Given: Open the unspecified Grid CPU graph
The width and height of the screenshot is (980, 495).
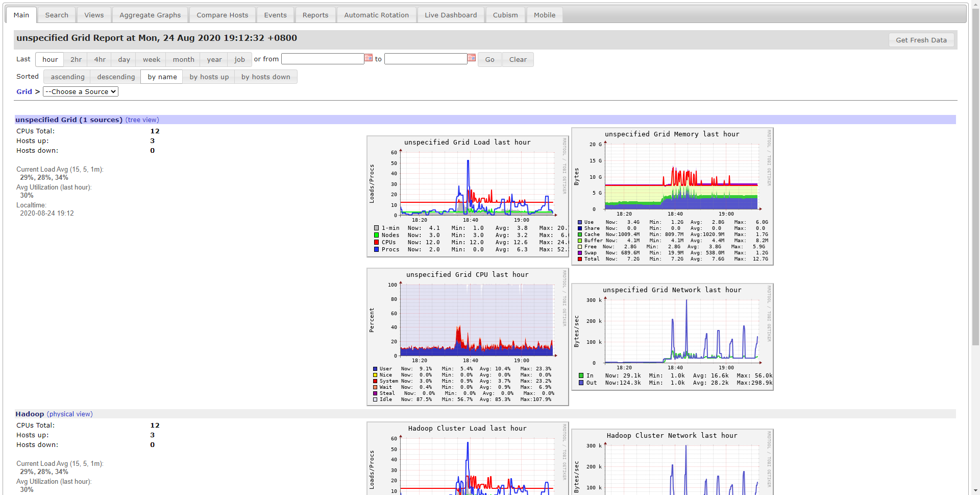Looking at the screenshot, I should (468, 337).
